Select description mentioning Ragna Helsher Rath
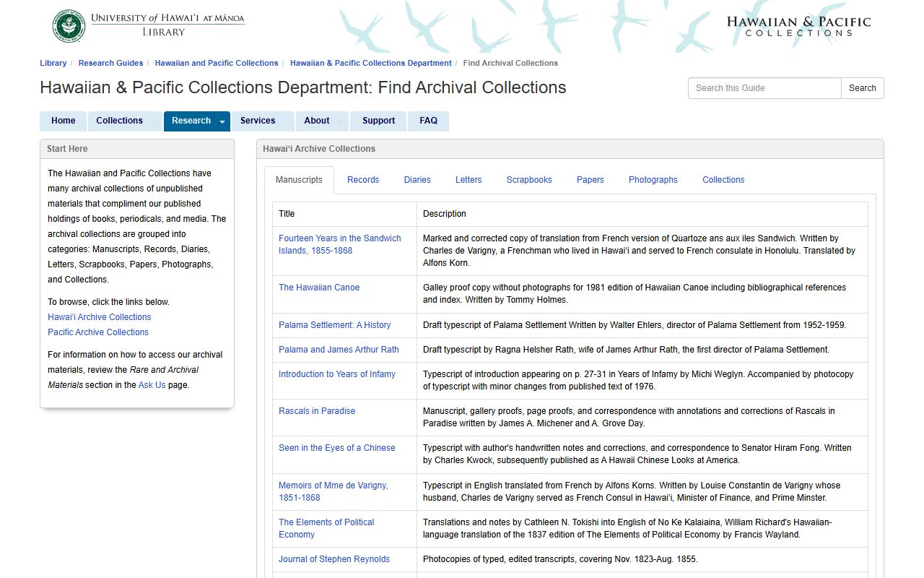The width and height of the screenshot is (924, 578). pos(626,350)
